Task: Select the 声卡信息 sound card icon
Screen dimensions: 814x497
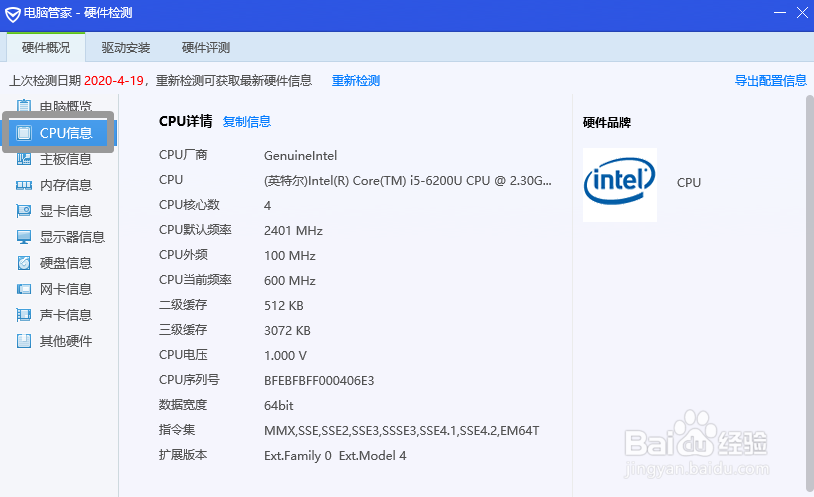Action: tap(24, 315)
